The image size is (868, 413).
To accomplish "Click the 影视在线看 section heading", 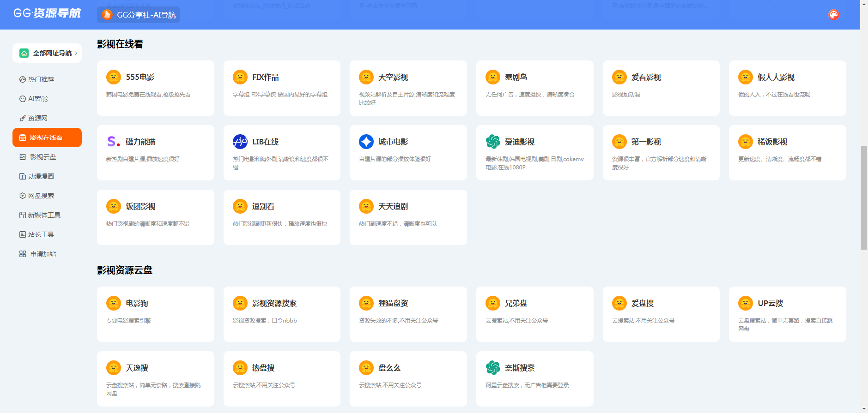I will (x=120, y=44).
